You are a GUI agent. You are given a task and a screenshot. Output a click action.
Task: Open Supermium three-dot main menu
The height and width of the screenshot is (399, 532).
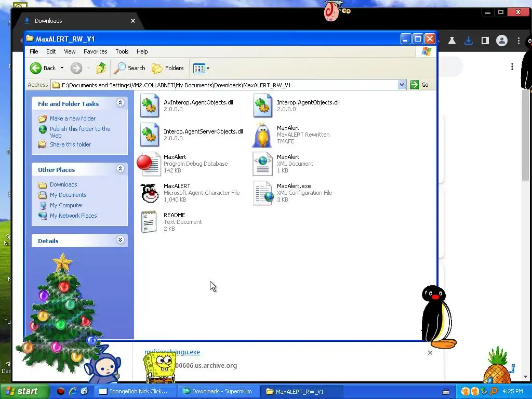point(518,41)
